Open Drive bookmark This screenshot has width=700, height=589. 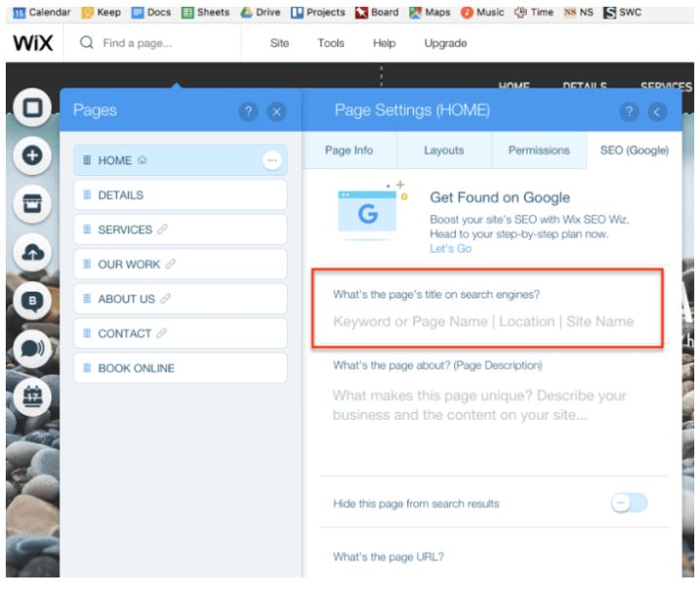[x=261, y=12]
